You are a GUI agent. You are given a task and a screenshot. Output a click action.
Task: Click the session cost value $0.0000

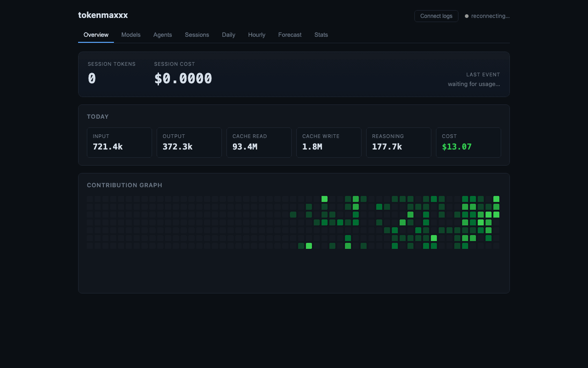[x=183, y=79]
